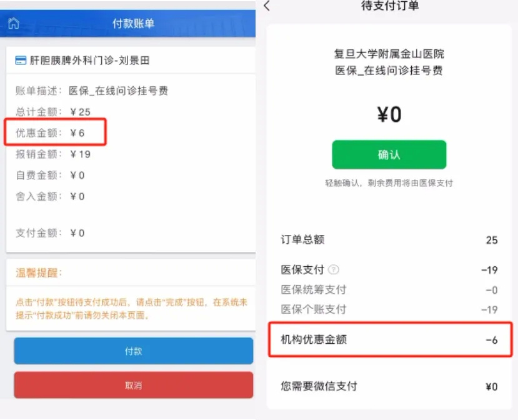This screenshot has width=518, height=420.
Task: Tap the 医保个账支付 row
Action: (x=389, y=309)
